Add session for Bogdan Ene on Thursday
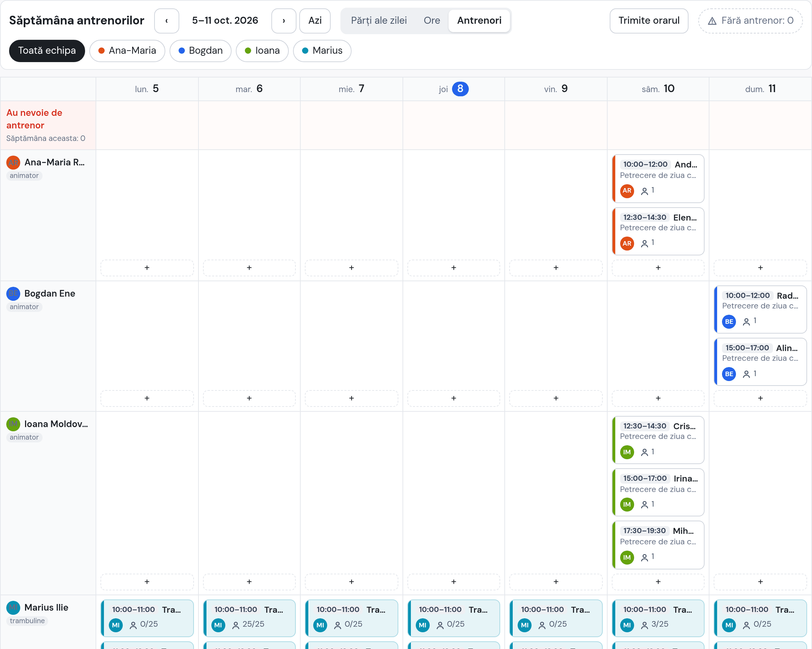This screenshot has width=812, height=649. click(453, 398)
